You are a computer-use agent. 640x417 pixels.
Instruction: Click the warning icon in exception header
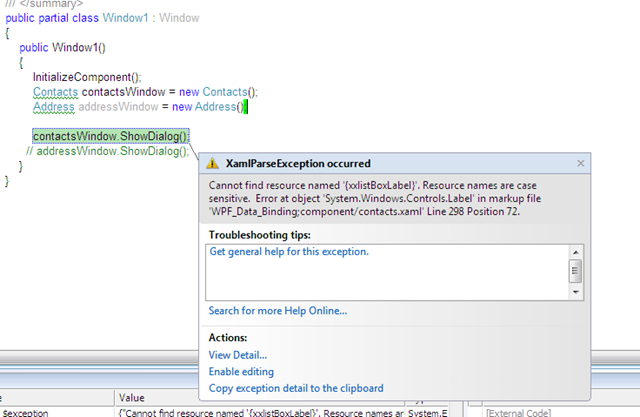coord(213,164)
